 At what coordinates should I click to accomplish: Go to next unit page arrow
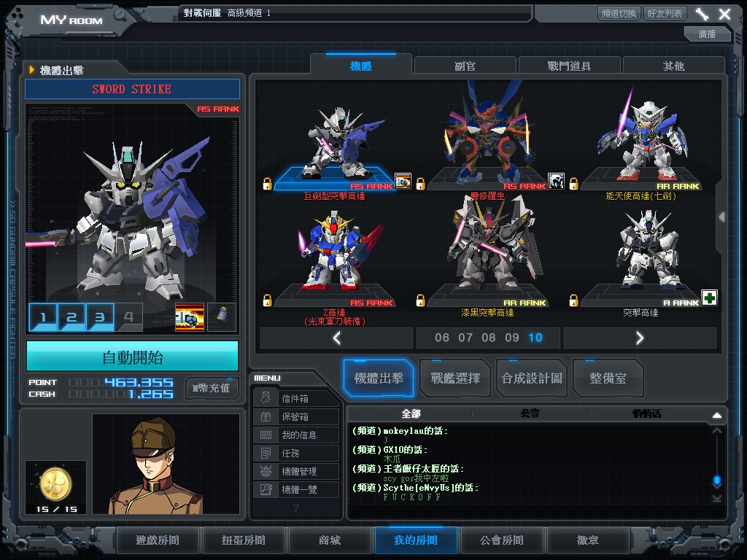click(640, 338)
